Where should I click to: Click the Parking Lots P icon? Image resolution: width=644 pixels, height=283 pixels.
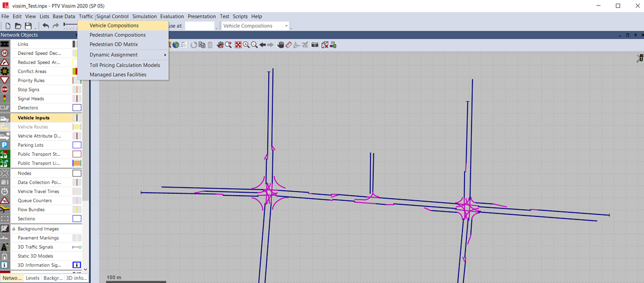[x=5, y=145]
